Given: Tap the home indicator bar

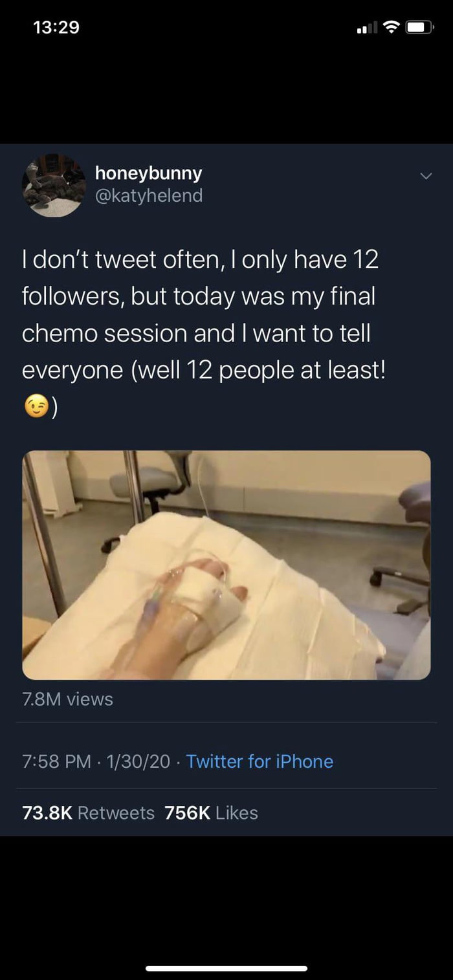Looking at the screenshot, I should pos(226,968).
